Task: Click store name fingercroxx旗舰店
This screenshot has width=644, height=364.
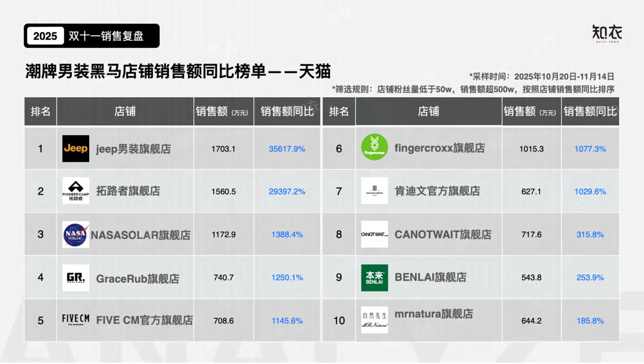Action: click(x=440, y=148)
